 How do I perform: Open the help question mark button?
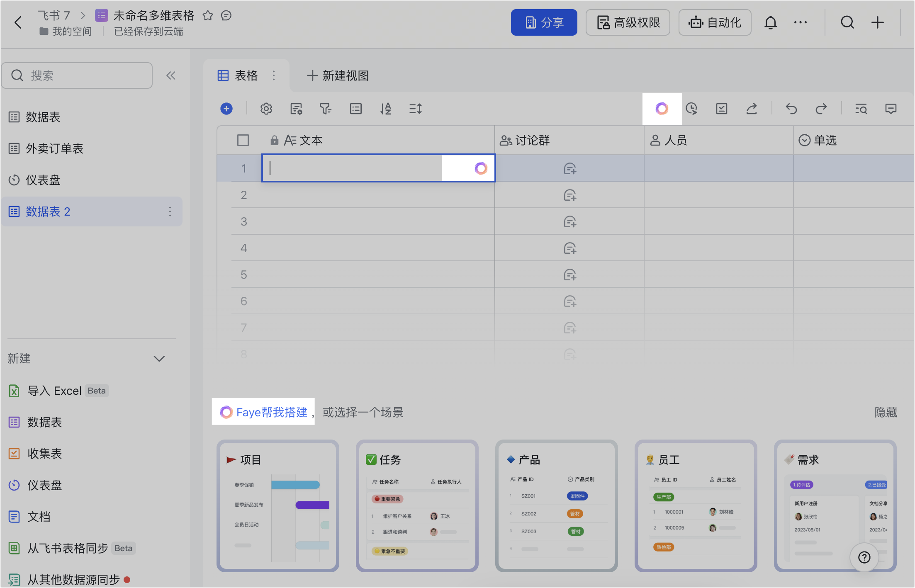(x=864, y=557)
